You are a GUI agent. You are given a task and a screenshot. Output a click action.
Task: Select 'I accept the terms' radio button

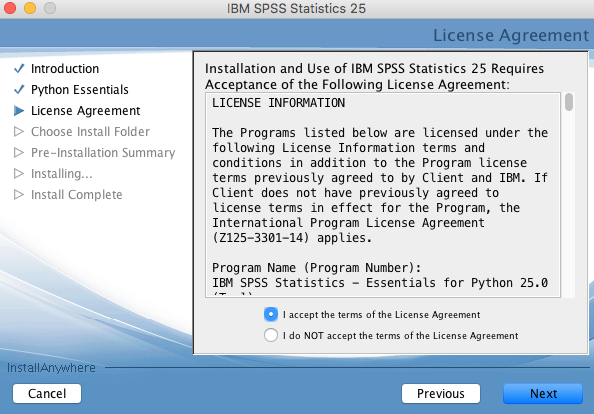pos(271,314)
